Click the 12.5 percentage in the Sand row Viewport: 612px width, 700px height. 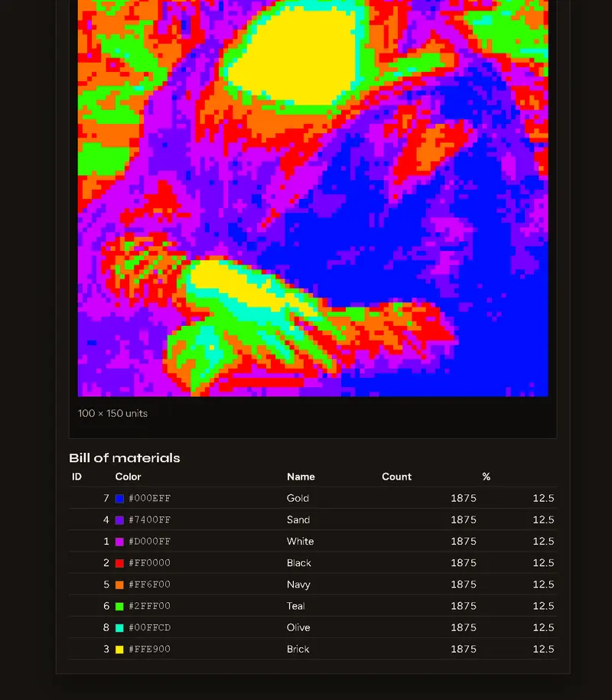(x=543, y=519)
